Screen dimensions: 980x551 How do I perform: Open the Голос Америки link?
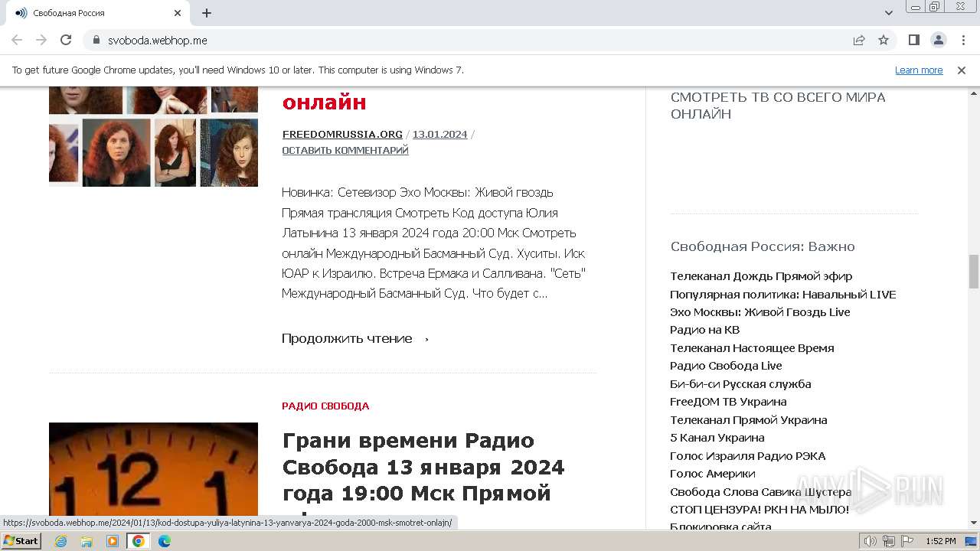pos(712,474)
